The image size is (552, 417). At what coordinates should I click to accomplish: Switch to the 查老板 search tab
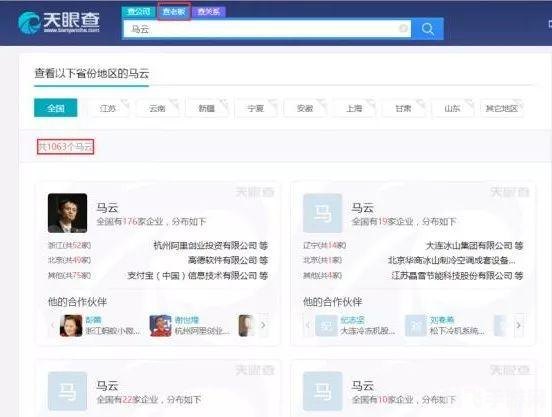click(174, 12)
